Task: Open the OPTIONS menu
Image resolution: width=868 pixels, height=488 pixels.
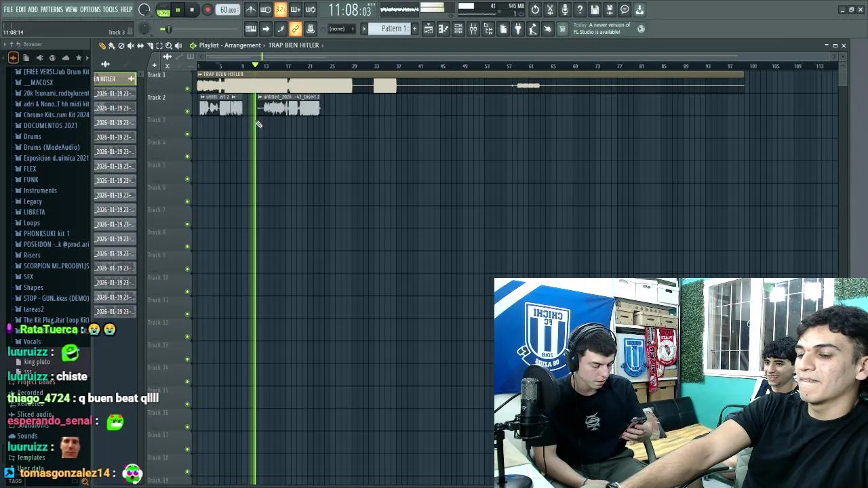Action: coord(90,9)
